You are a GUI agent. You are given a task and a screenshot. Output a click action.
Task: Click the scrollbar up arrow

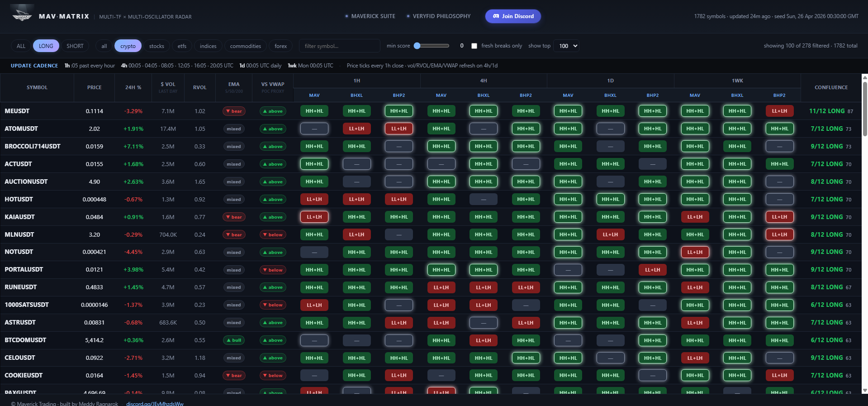coord(865,77)
